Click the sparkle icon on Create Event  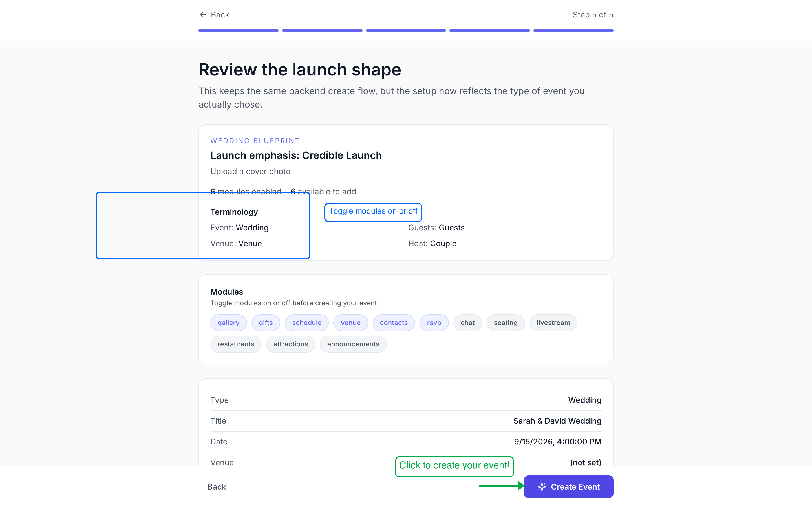point(542,486)
